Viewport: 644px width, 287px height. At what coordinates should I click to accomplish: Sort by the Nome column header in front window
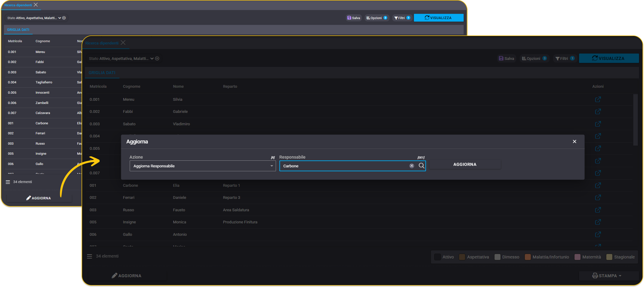(x=178, y=86)
